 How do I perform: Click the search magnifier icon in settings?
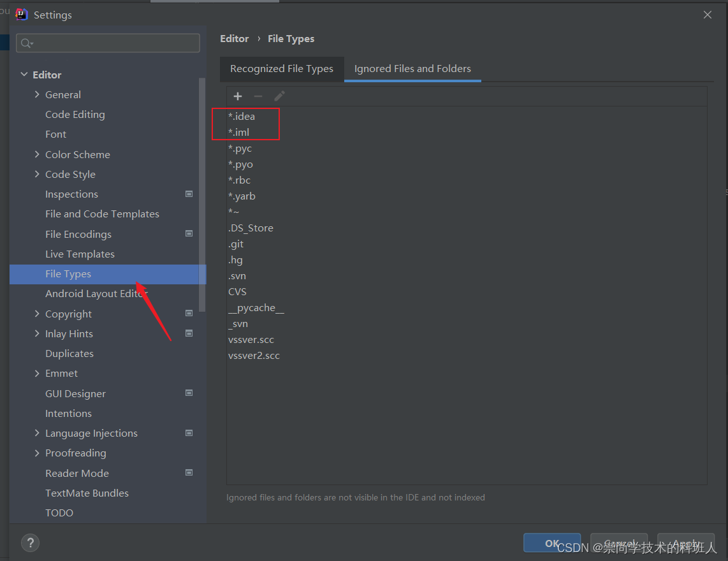coord(27,43)
